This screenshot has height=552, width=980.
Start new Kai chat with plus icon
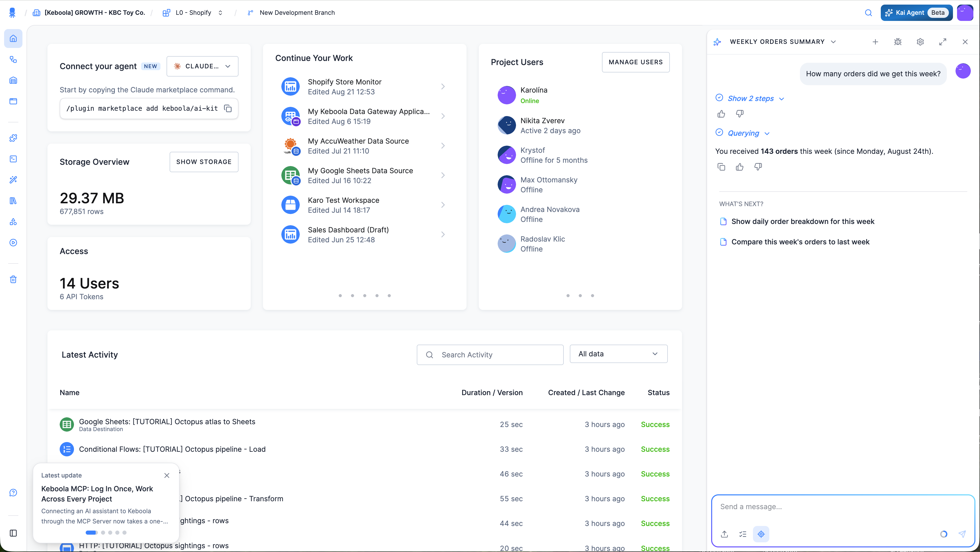pos(875,42)
